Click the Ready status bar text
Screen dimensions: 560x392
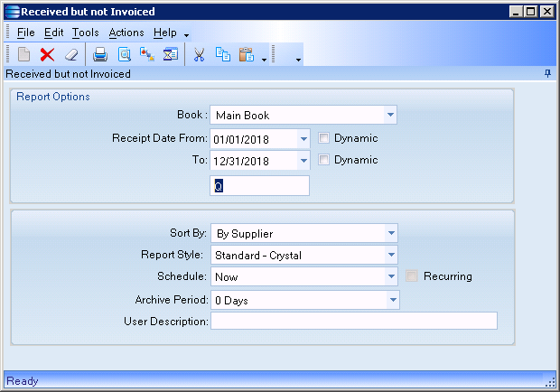23,381
